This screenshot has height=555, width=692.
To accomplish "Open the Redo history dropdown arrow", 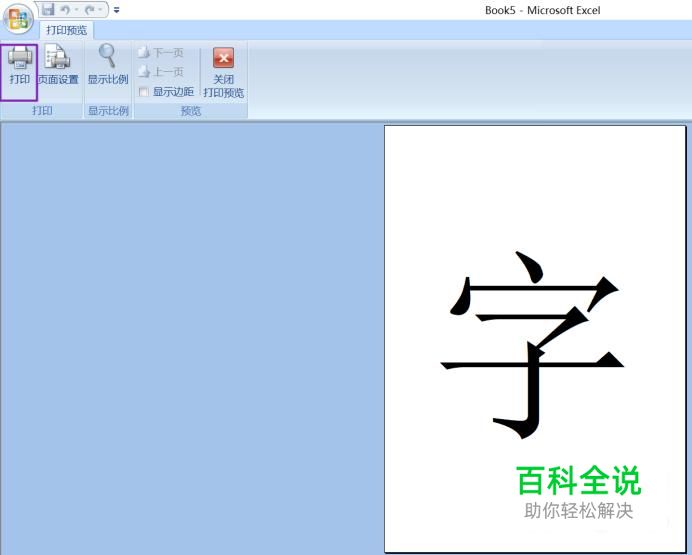I will [x=101, y=10].
